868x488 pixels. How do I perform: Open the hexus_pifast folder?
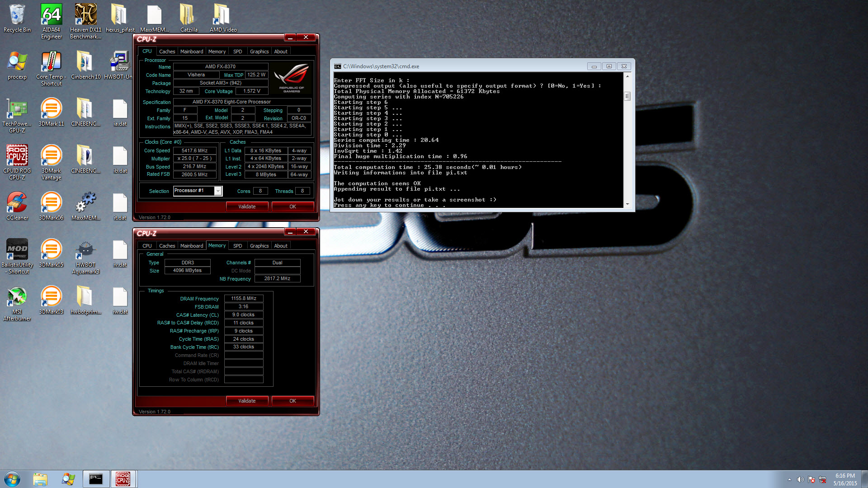tap(120, 18)
